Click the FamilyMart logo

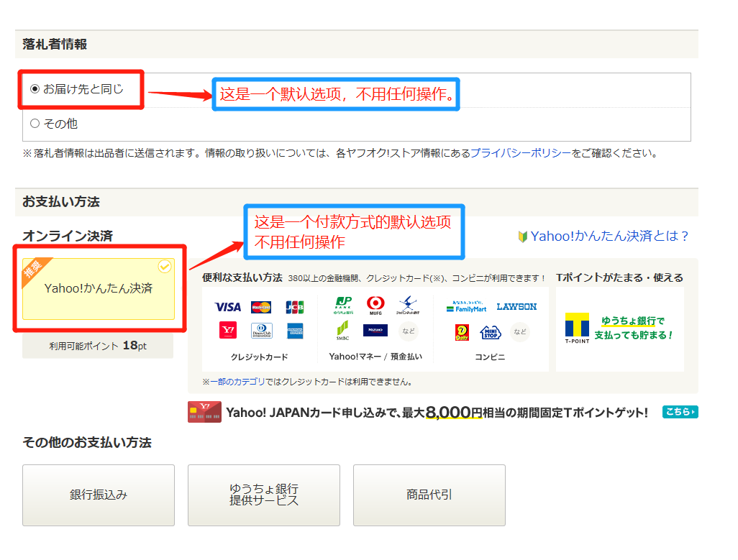pyautogui.click(x=466, y=307)
